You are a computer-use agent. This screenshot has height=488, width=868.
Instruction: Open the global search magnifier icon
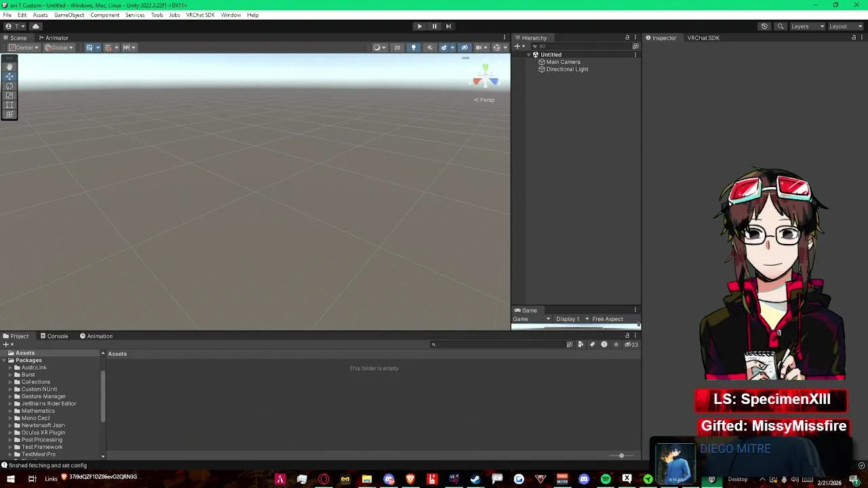[x=781, y=26]
